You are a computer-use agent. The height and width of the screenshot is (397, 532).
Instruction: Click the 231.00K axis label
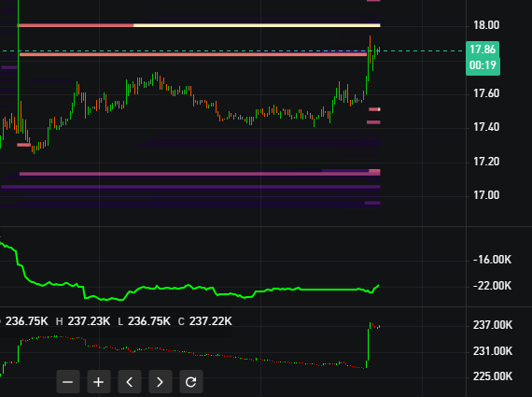click(x=493, y=351)
